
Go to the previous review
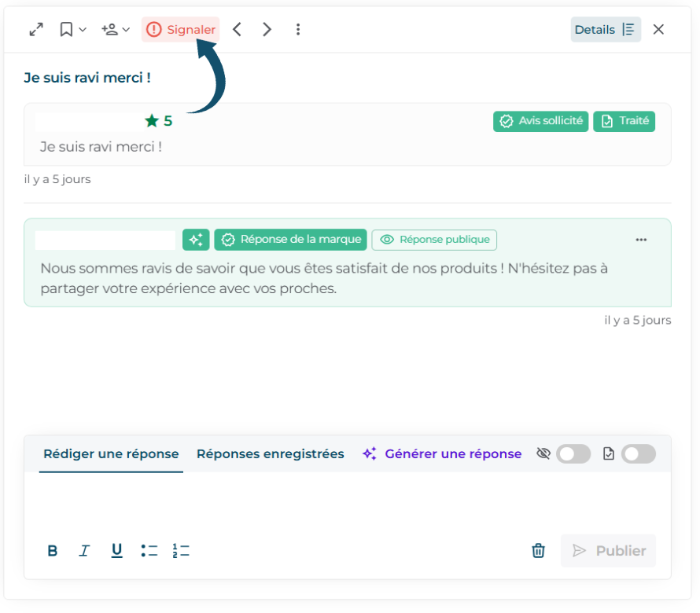(237, 30)
